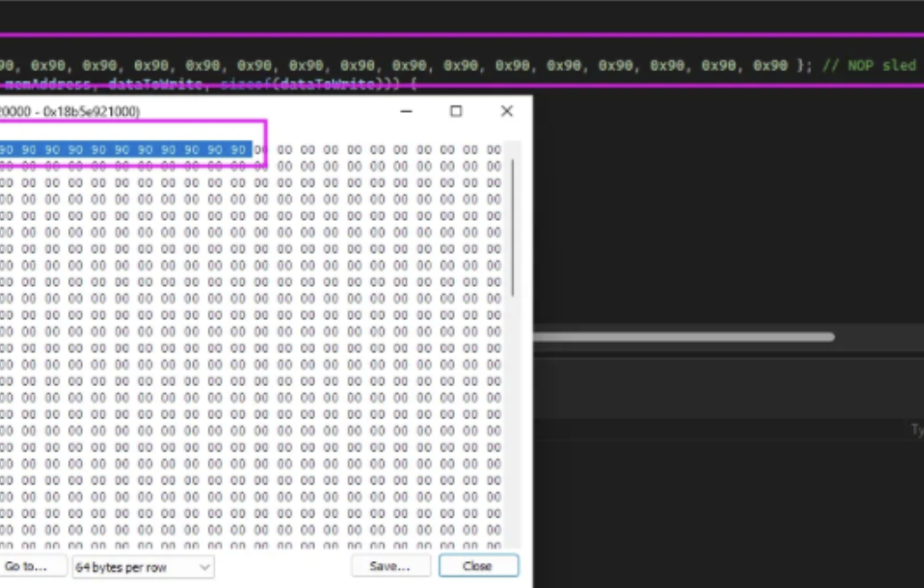Close the memory dialog with the X icon
Viewport: 924px width, 588px height.
click(x=506, y=111)
